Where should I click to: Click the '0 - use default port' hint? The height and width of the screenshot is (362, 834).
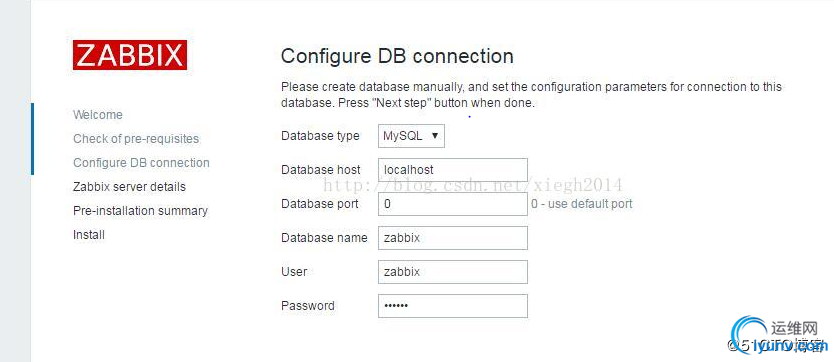click(582, 204)
